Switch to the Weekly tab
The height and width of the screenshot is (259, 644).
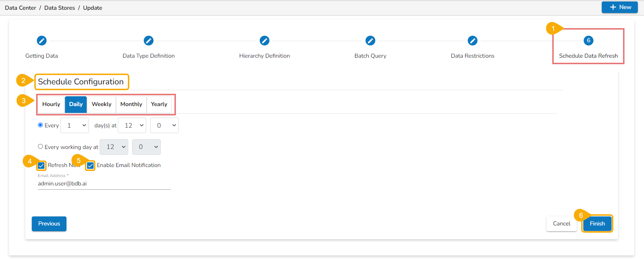click(101, 104)
